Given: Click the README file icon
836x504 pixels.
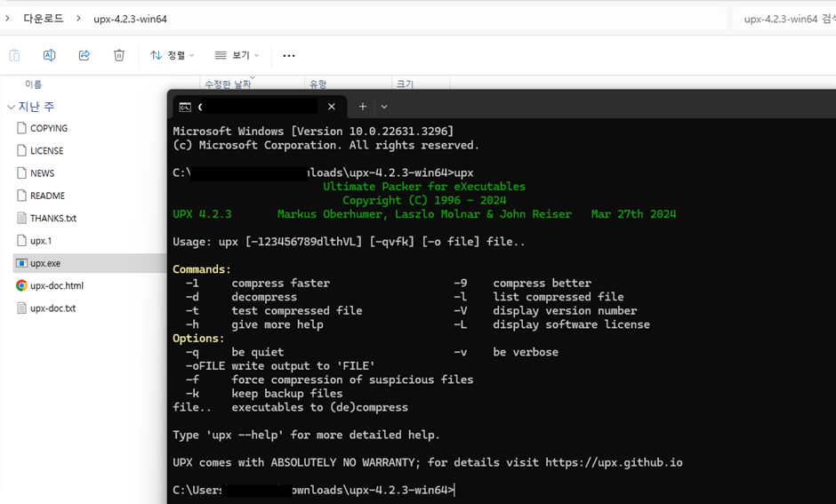Looking at the screenshot, I should tap(21, 195).
